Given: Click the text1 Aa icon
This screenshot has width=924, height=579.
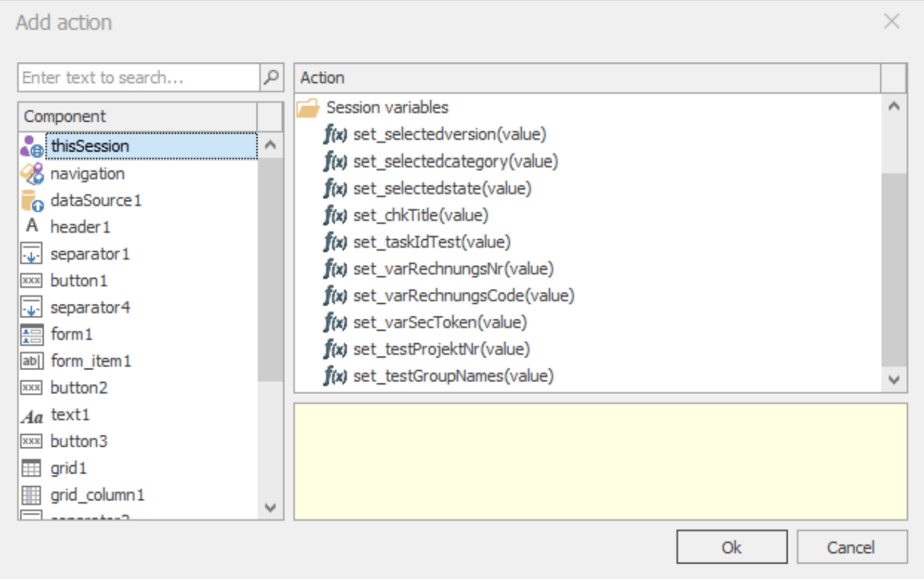Looking at the screenshot, I should 32,416.
